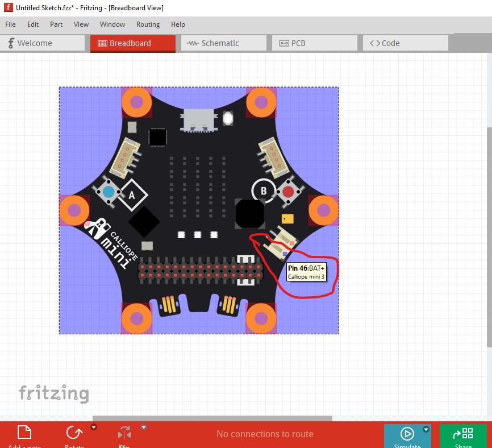Click the black diamond sensor chip
This screenshot has height=448, width=492.
point(144,222)
